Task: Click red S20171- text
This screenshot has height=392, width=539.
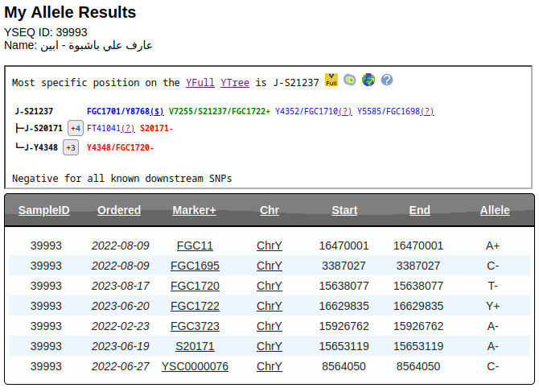Action: pyautogui.click(x=156, y=128)
